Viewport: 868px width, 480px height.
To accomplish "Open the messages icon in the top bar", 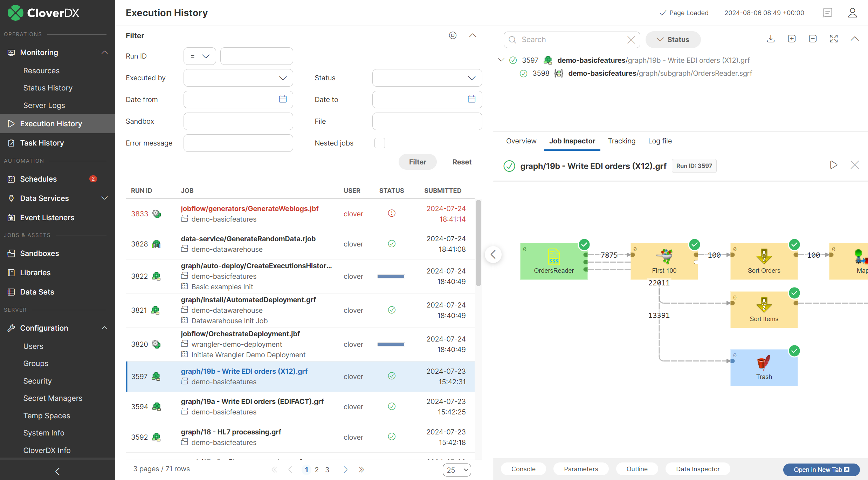I will [x=827, y=13].
